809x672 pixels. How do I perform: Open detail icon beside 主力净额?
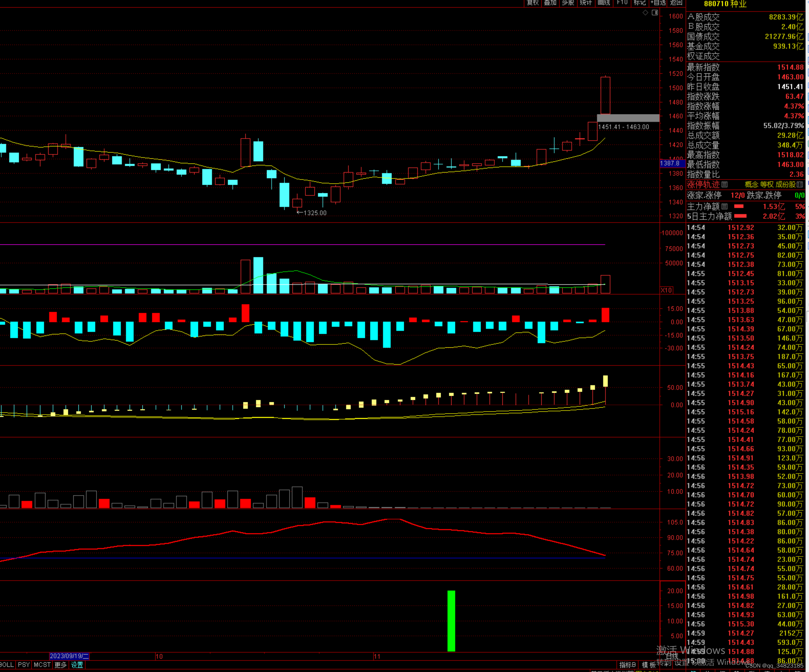click(x=725, y=207)
